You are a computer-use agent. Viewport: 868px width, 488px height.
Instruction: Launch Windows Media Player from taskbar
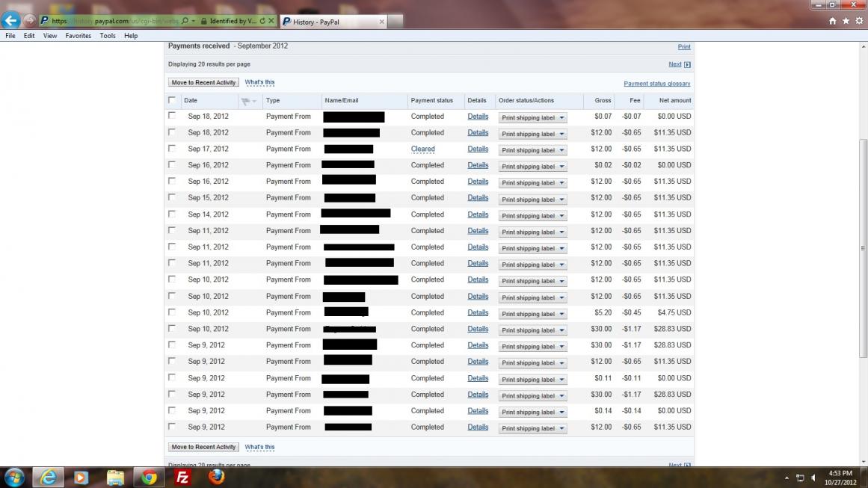81,477
